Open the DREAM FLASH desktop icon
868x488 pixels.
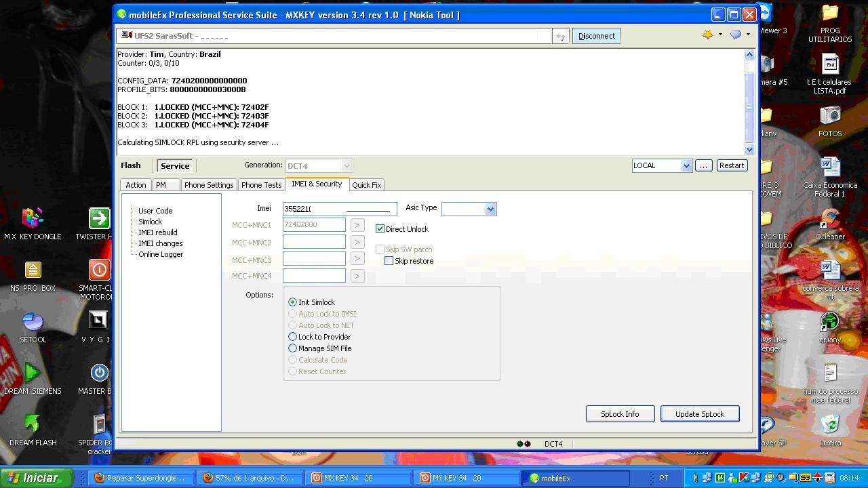[33, 430]
